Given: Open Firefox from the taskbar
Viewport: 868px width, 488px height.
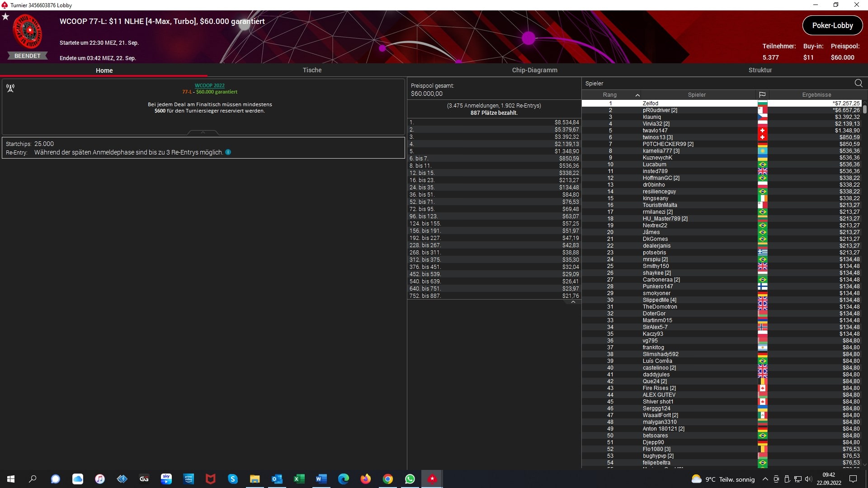Looking at the screenshot, I should pos(366,479).
